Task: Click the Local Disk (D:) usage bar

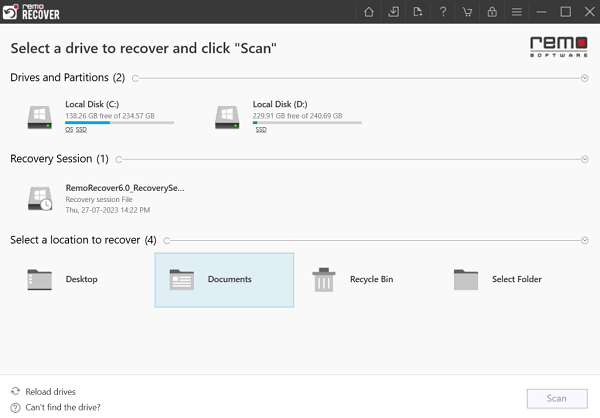Action: [307, 122]
